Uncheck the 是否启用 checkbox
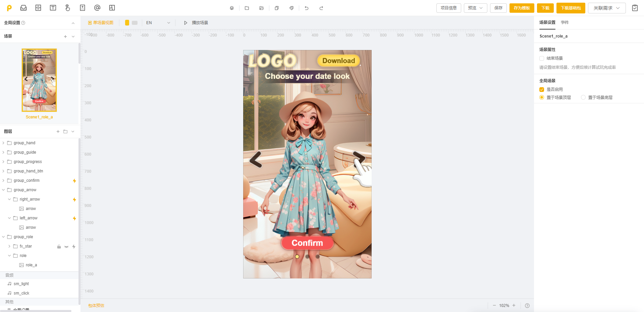The width and height of the screenshot is (644, 312). (x=542, y=90)
